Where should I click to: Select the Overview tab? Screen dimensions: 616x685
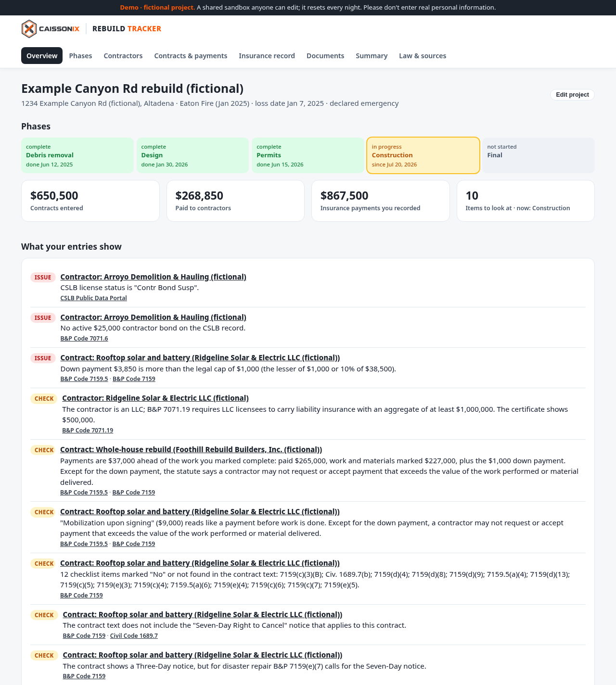tap(42, 56)
